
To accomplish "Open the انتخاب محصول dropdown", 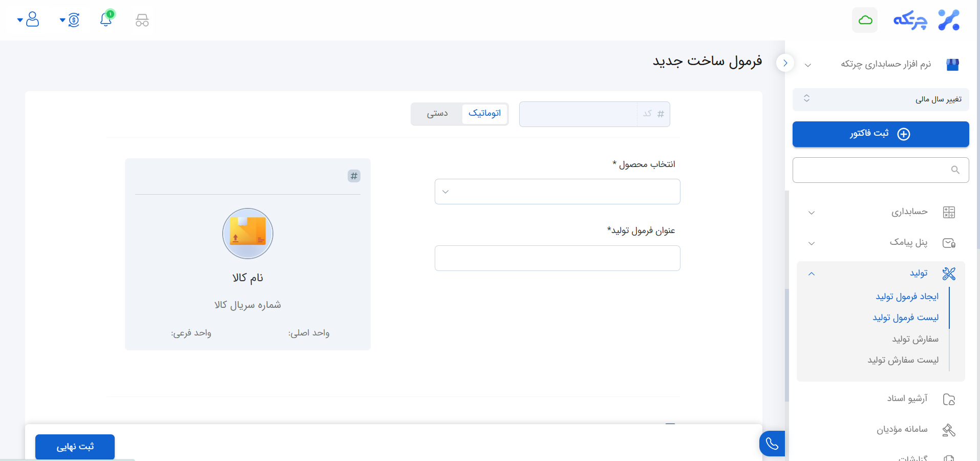I will [x=558, y=192].
